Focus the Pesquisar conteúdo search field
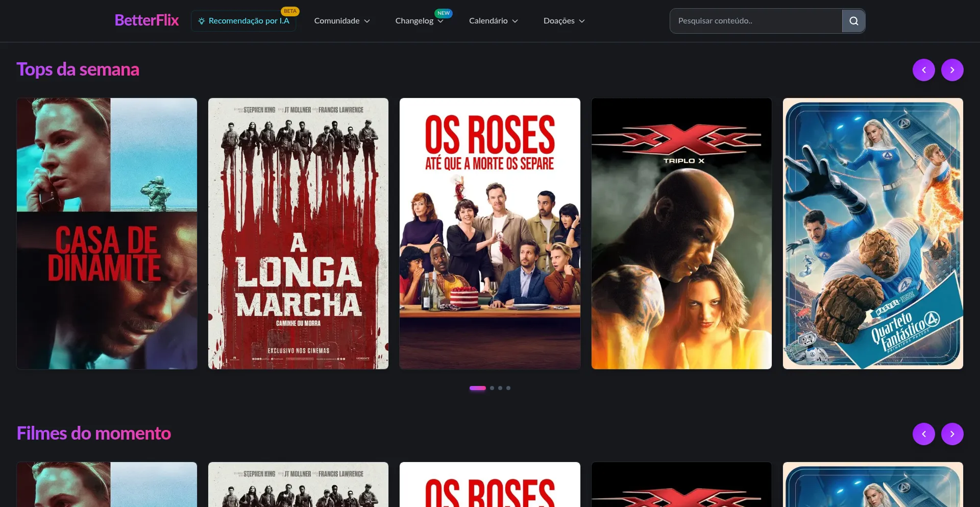 755,21
